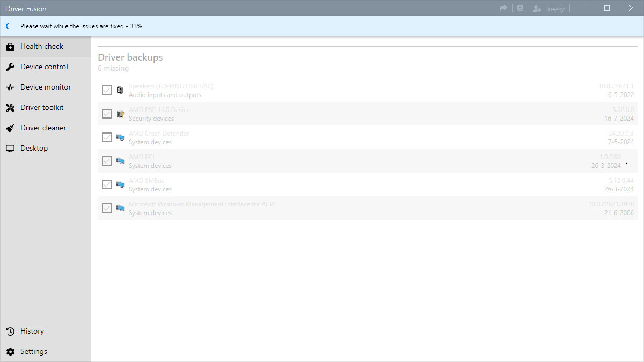Image resolution: width=644 pixels, height=362 pixels.
Task: Uncheck the Speakers (TOPPING USB DAC) checkbox
Action: 107,90
